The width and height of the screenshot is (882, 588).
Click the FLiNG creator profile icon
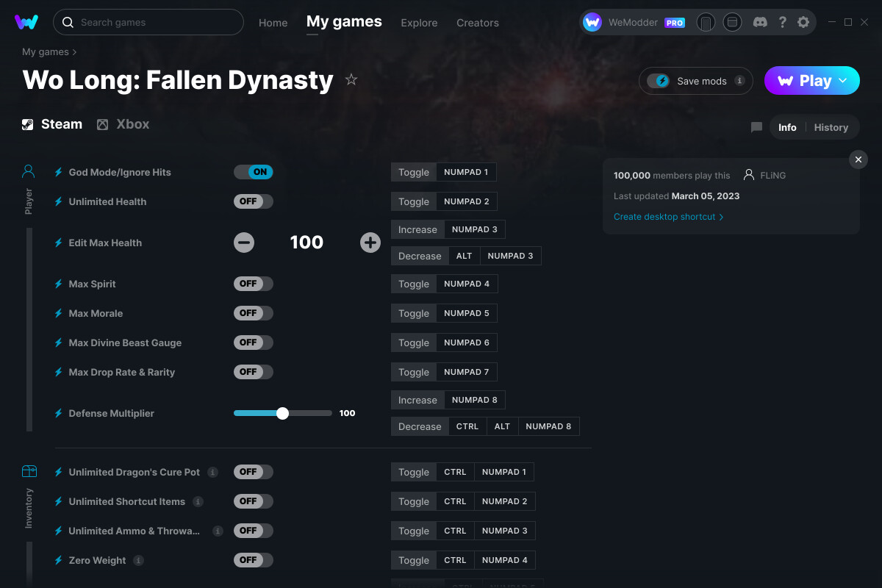click(749, 175)
